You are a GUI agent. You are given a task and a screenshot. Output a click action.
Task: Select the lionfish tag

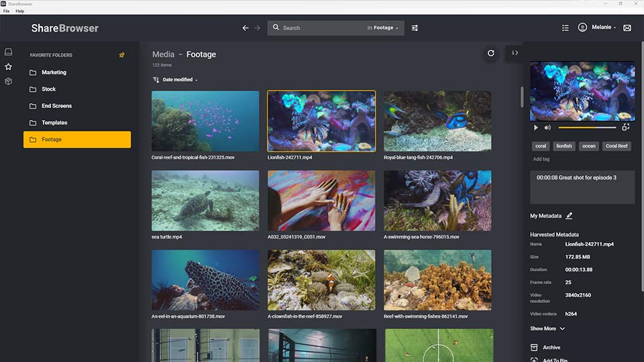tap(564, 145)
